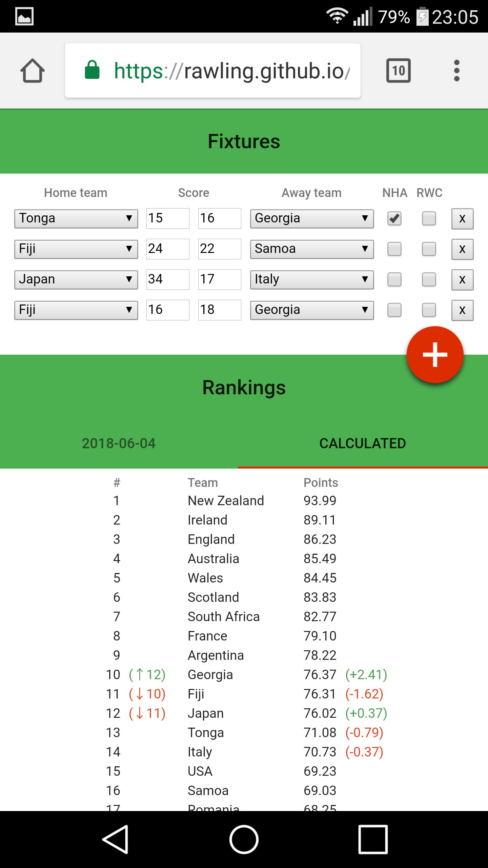Click the Japan home score field showing 34
The width and height of the screenshot is (488, 868).
pos(168,279)
